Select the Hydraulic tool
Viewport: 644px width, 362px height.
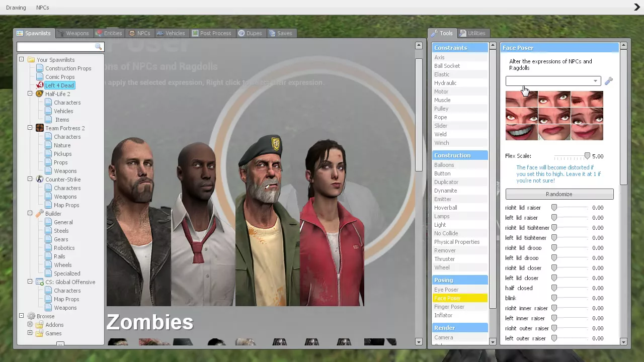tap(460, 83)
